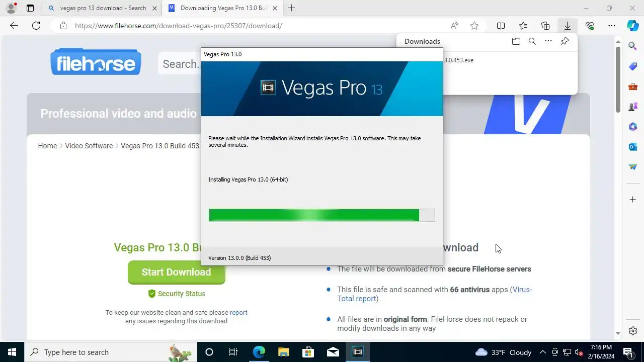The height and width of the screenshot is (362, 644).
Task: Open sidebar Microsoft 365 icon
Action: [633, 127]
